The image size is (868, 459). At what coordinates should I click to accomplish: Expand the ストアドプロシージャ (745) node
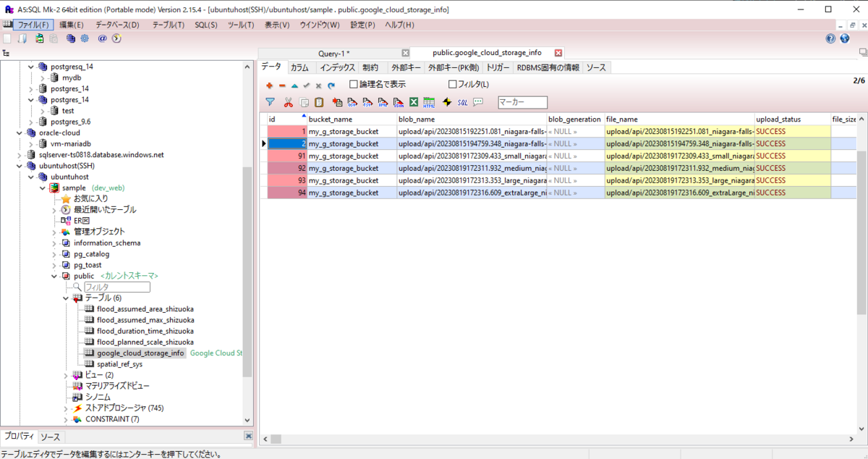point(65,408)
